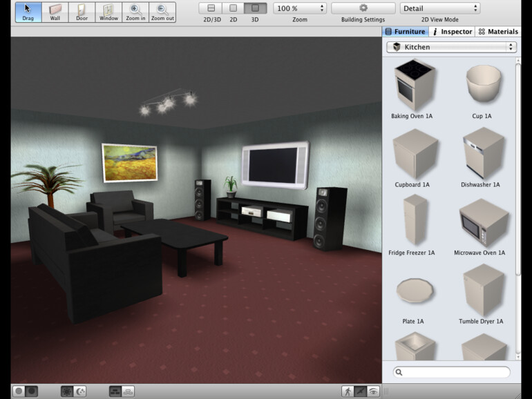Click the furniture list scrollbar
The height and width of the screenshot is (399, 532).
[x=517, y=170]
